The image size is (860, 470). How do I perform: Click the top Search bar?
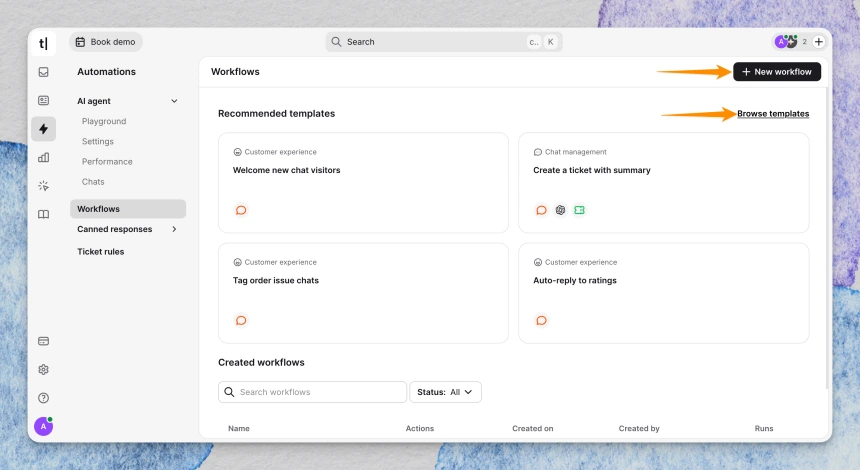444,42
